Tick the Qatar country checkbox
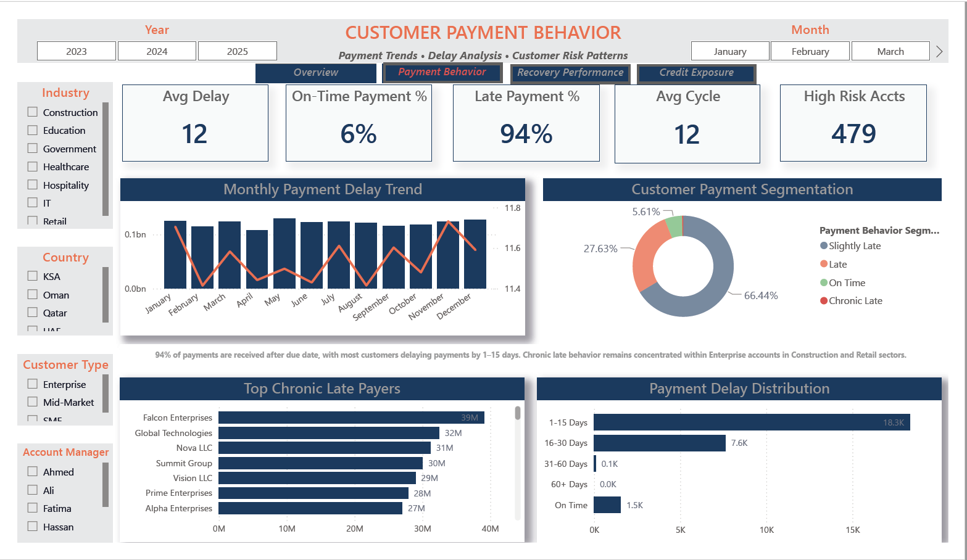 coord(33,312)
